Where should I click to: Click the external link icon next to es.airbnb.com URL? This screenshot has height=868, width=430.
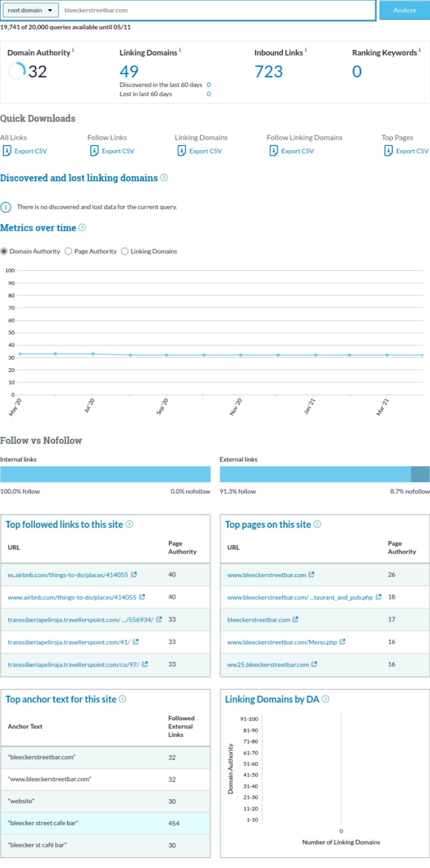click(134, 574)
